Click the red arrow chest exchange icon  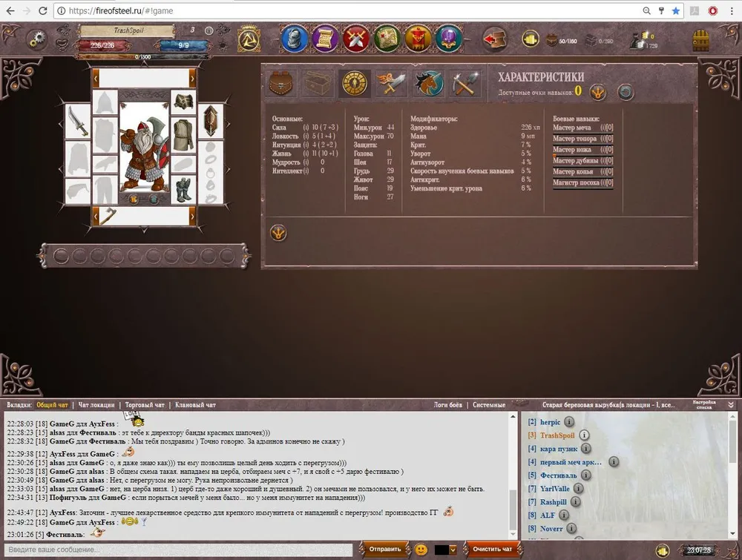(495, 39)
